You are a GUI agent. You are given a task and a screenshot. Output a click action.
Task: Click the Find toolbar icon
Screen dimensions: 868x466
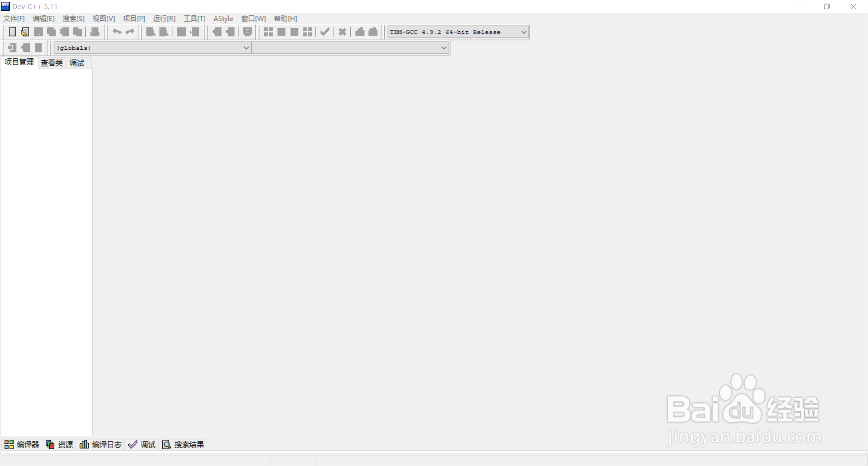(x=151, y=32)
